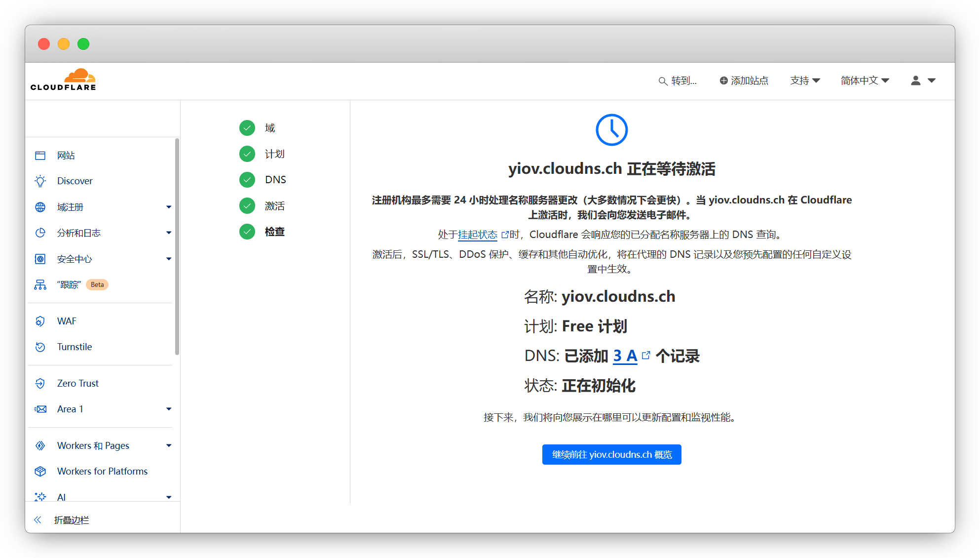The height and width of the screenshot is (558, 980).
Task: Click the search magnifier icon in the header
Action: tap(663, 81)
